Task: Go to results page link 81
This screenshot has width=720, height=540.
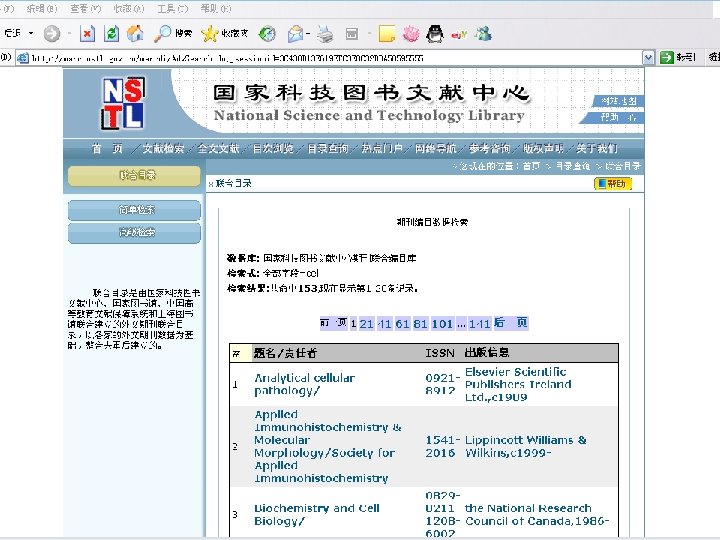Action: (x=420, y=324)
